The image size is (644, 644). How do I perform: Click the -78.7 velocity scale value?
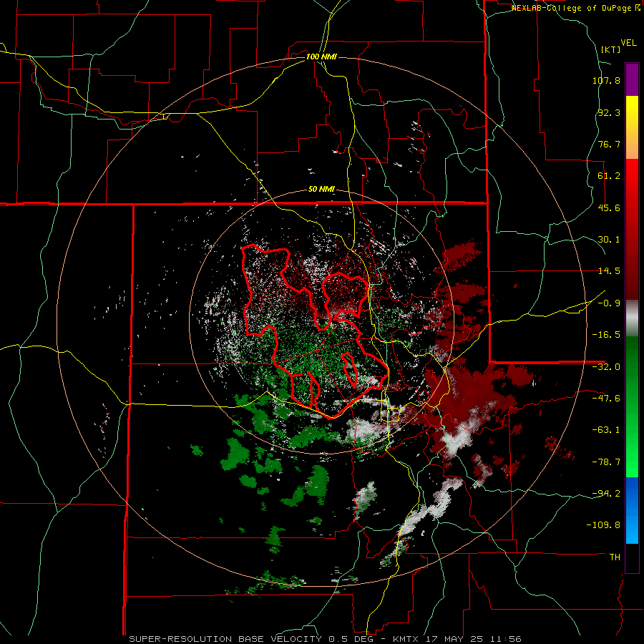[x=606, y=462]
